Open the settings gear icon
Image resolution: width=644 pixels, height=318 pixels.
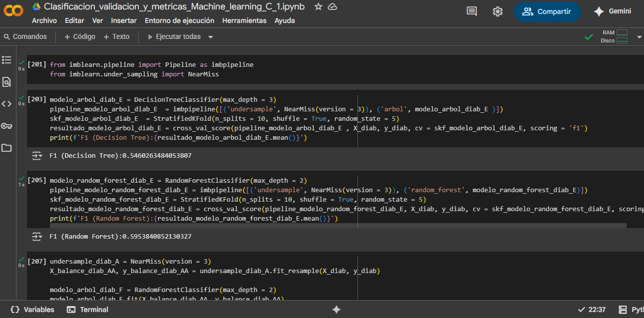click(x=498, y=11)
